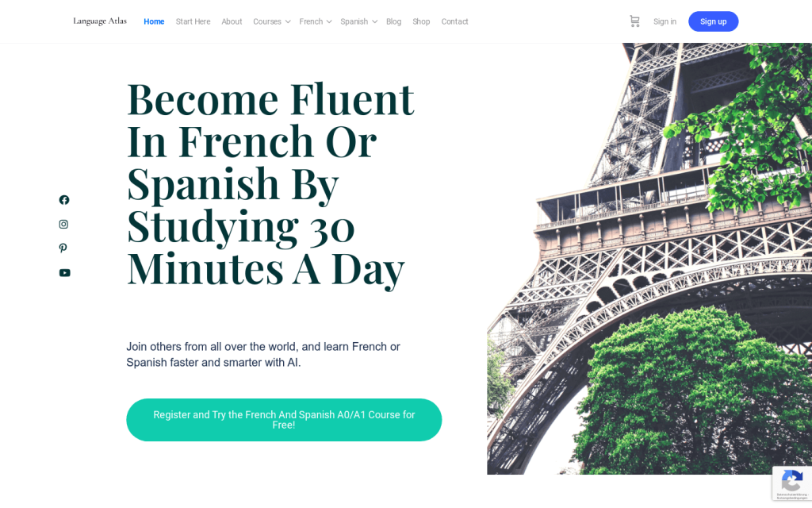
Task: Open the shopping cart icon
Action: tap(634, 21)
